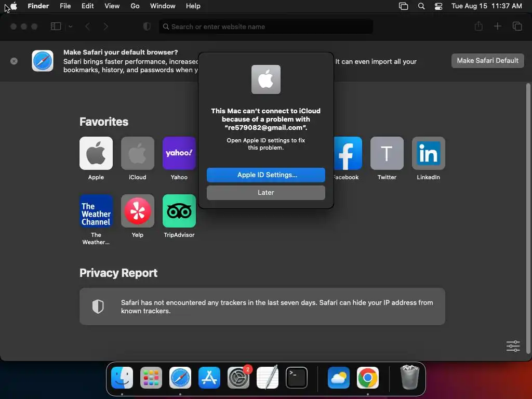Open Terminal from the Dock
The height and width of the screenshot is (399, 532).
(297, 378)
